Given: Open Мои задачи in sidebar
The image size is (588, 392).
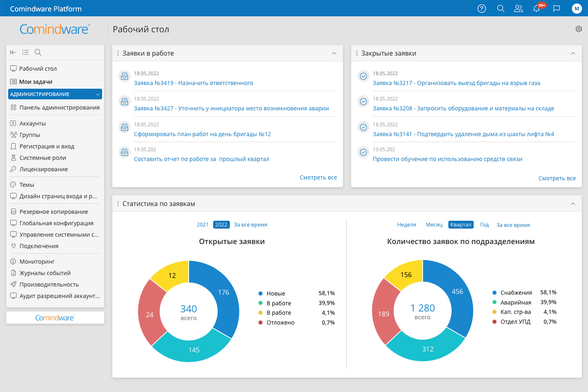Looking at the screenshot, I should 36,82.
